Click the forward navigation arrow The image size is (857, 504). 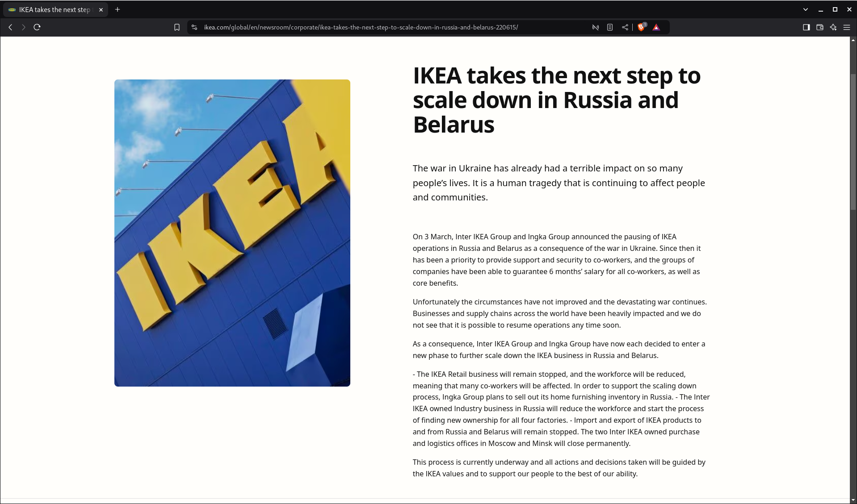[x=24, y=27]
